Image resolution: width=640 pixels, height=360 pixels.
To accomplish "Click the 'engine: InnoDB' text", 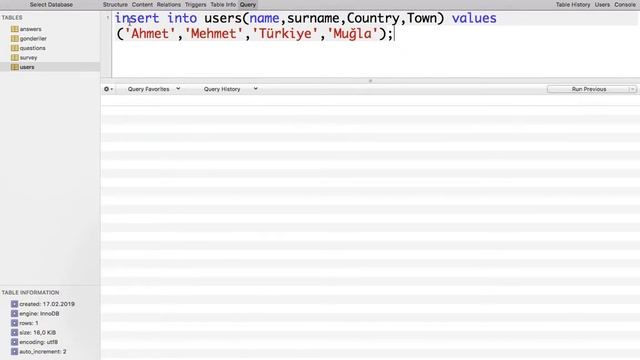I will coord(39,313).
